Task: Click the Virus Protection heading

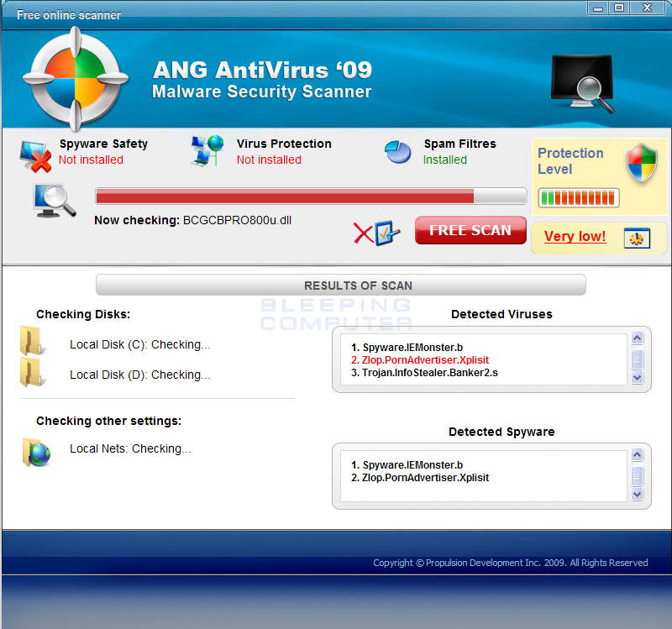Action: click(284, 144)
